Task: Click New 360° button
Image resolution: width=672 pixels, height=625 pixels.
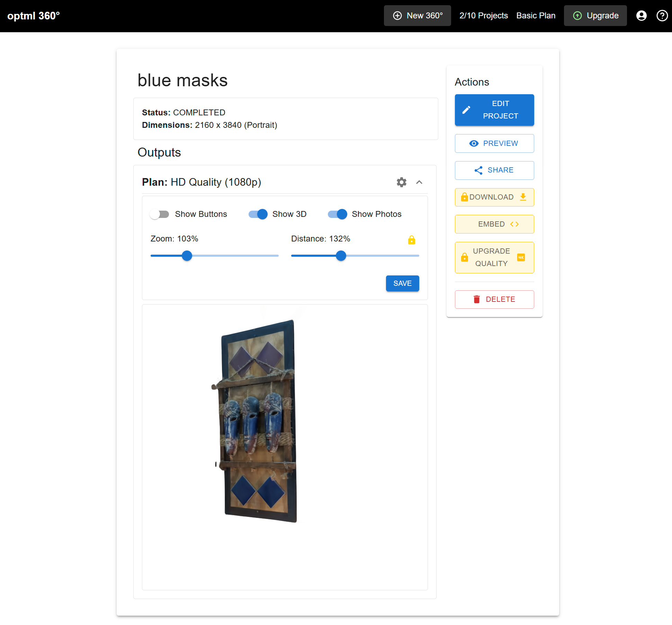Action: (x=417, y=16)
